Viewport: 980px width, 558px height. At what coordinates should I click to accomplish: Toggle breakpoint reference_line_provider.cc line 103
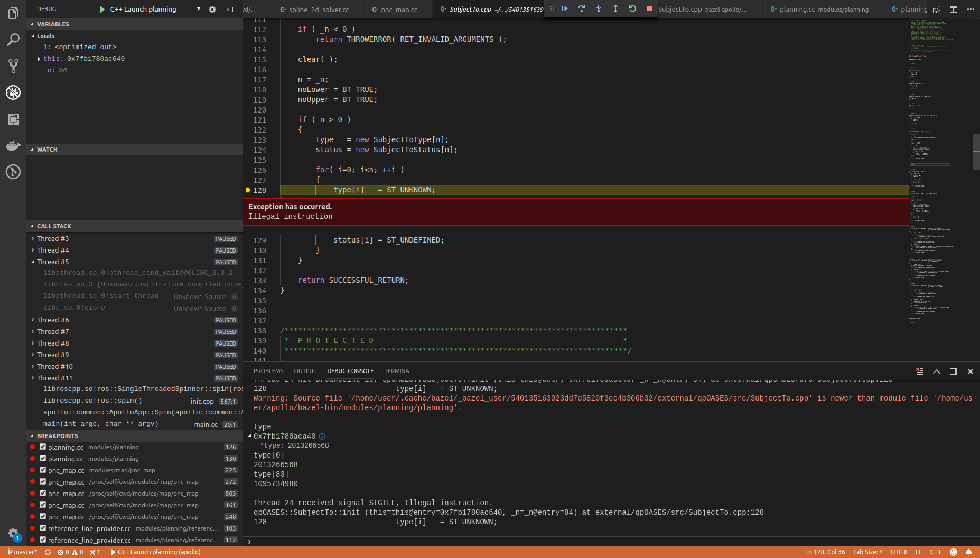pos(43,528)
